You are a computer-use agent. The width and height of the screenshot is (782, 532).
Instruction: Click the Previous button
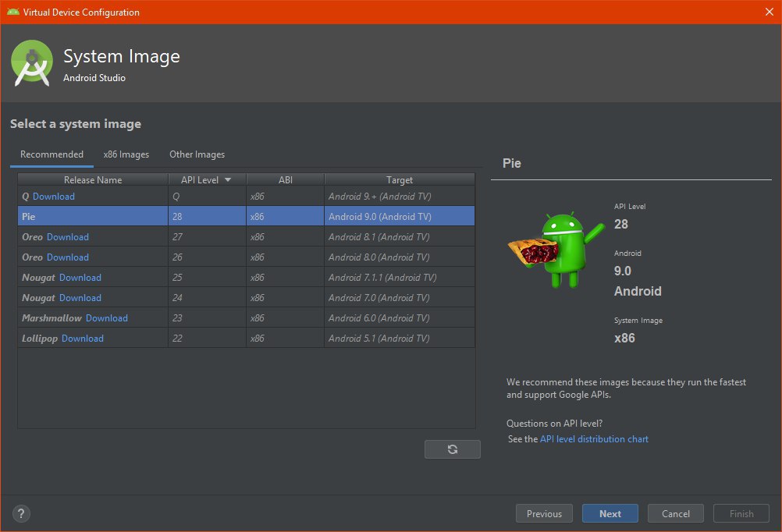click(x=544, y=513)
